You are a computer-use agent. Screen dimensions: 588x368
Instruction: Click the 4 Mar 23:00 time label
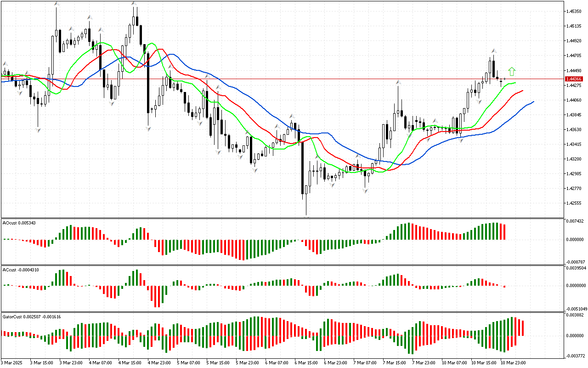coord(160,362)
